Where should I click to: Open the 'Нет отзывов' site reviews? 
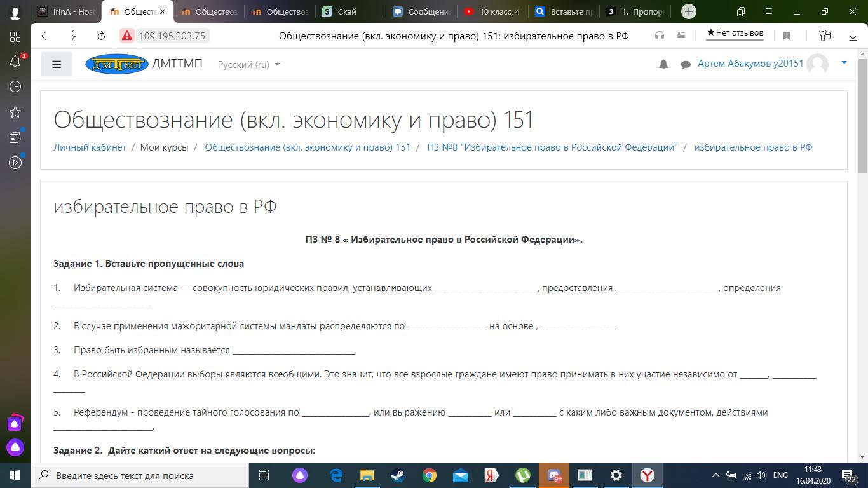click(x=735, y=33)
